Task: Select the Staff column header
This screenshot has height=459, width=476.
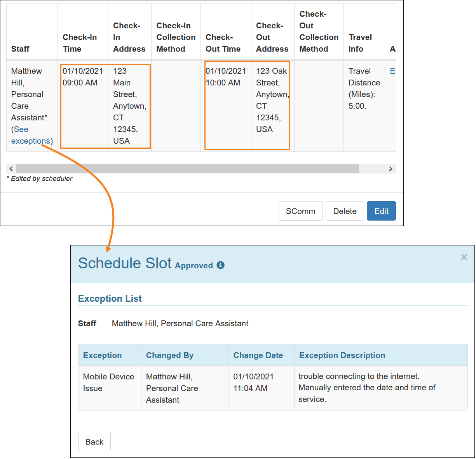Action: [20, 49]
